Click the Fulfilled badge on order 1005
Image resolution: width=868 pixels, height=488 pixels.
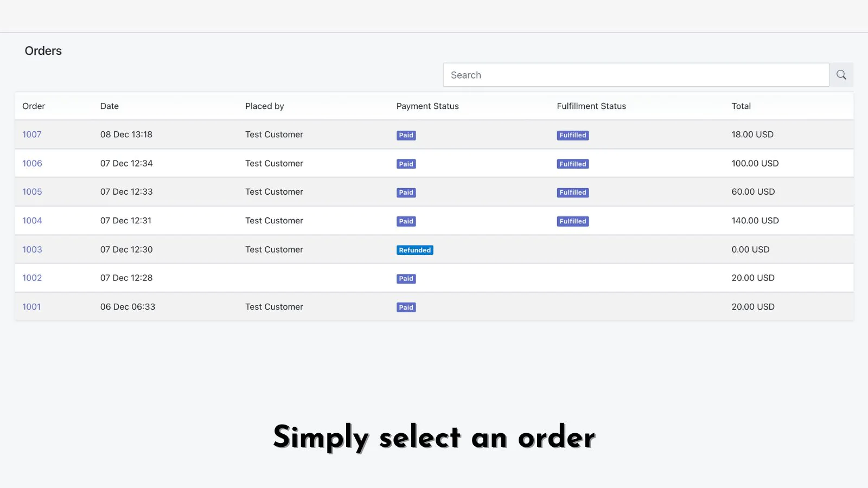pos(573,192)
